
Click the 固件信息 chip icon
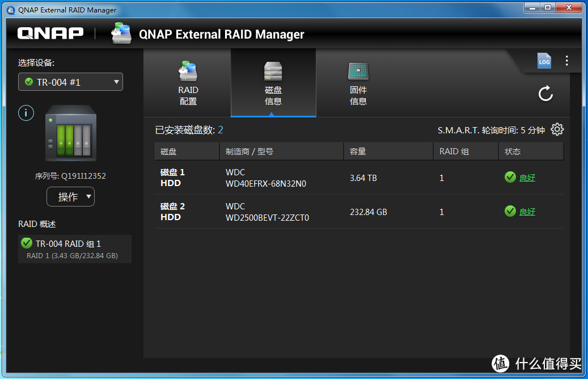pos(358,71)
